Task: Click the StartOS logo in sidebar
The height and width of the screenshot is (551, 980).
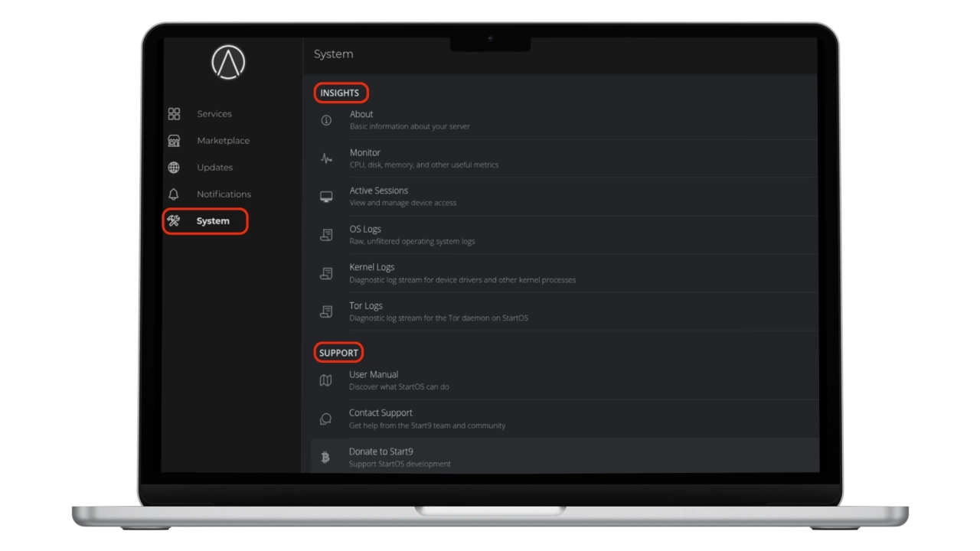Action: [228, 62]
